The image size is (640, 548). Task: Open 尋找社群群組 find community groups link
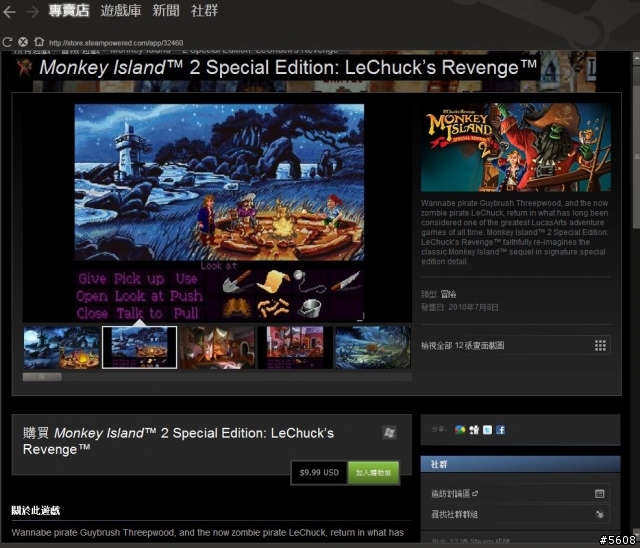tap(454, 515)
